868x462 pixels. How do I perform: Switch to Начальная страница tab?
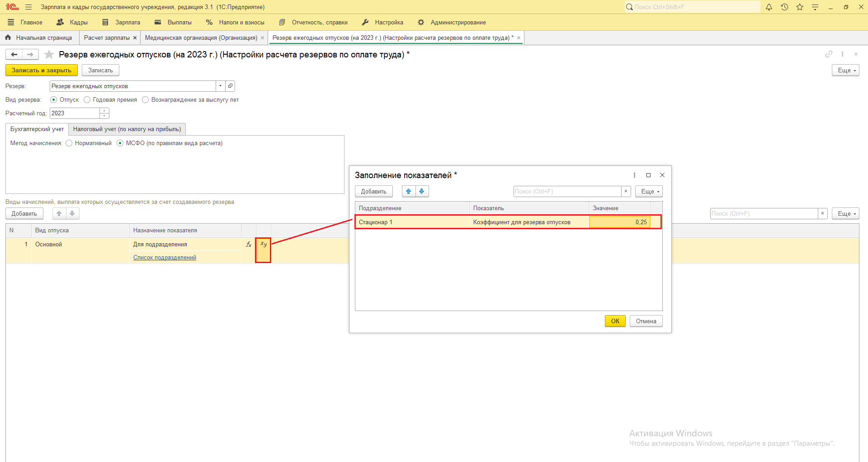(x=39, y=38)
